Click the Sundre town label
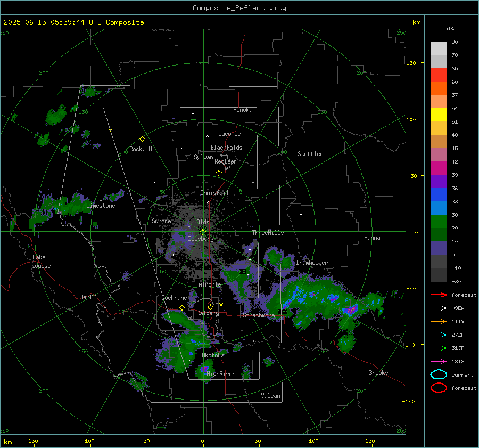Viewport: 479px width, 448px height. pyautogui.click(x=161, y=221)
